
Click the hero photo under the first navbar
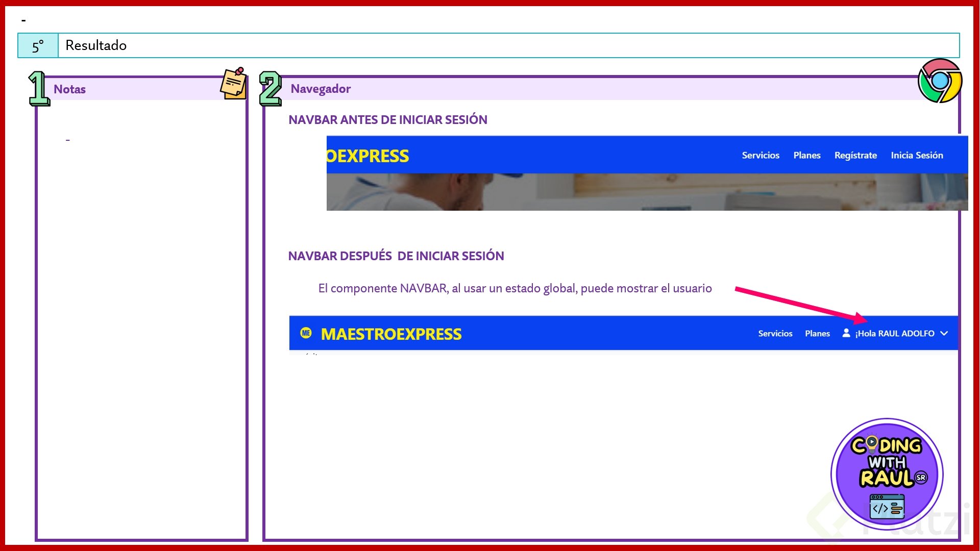point(647,192)
